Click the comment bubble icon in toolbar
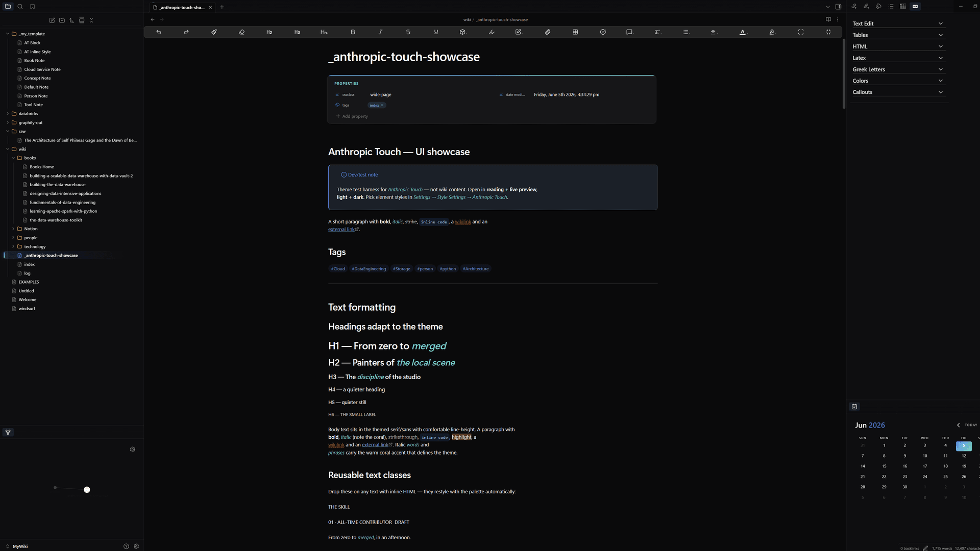The image size is (980, 551). point(629,32)
